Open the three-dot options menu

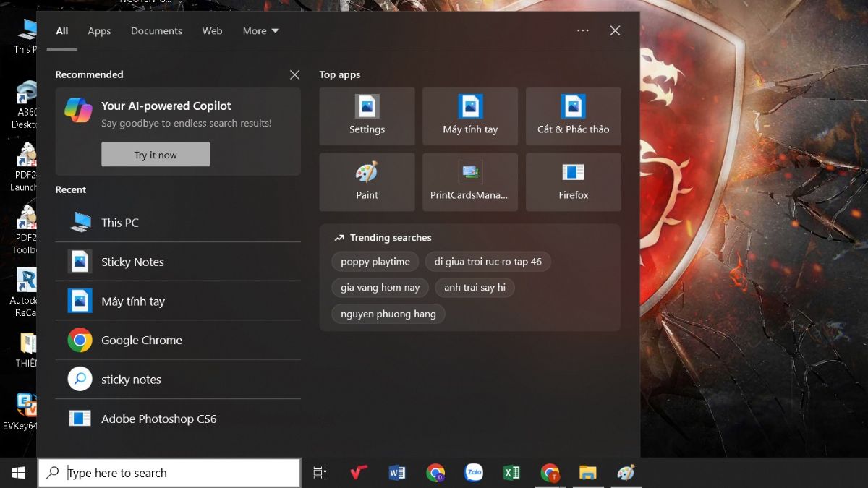click(x=583, y=30)
